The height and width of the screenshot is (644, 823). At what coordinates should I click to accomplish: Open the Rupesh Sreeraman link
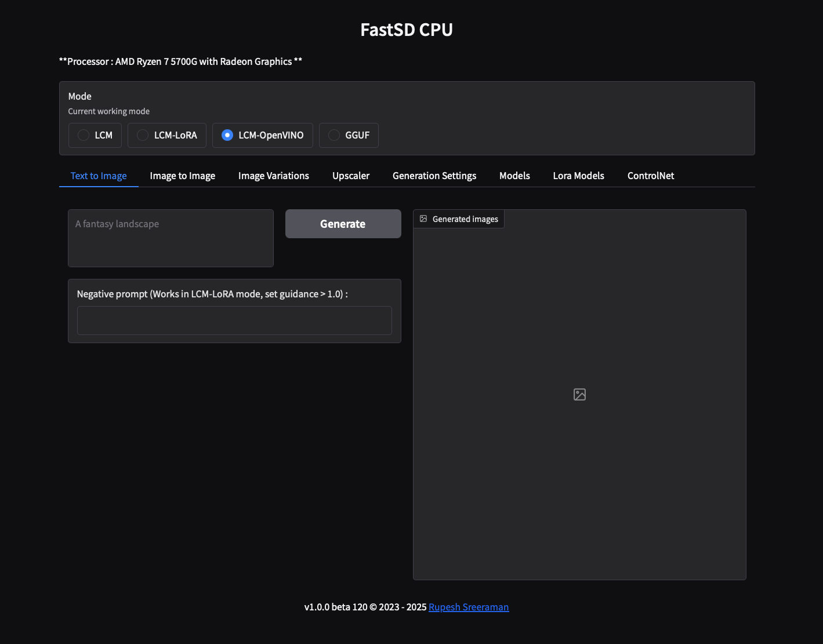tap(468, 607)
